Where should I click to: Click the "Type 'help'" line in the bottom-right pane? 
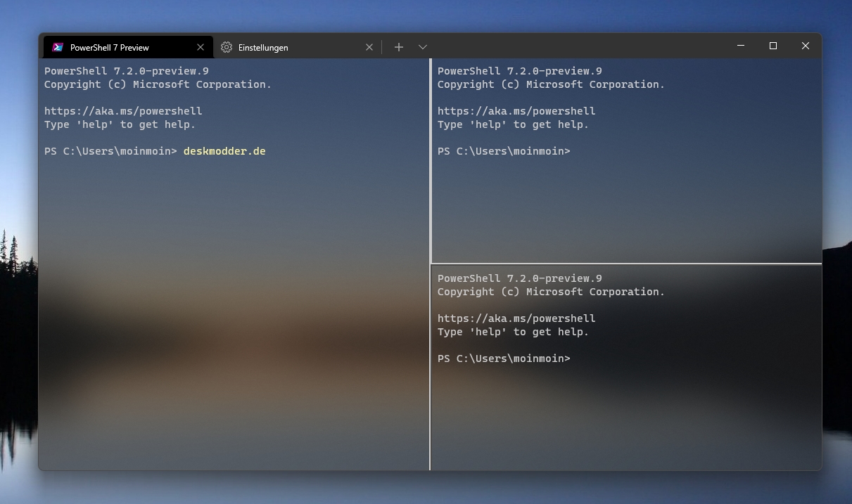click(513, 332)
